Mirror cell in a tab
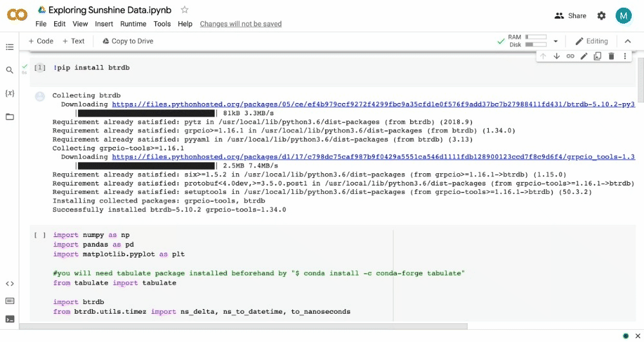Screen dimensions: 644x342 597,56
